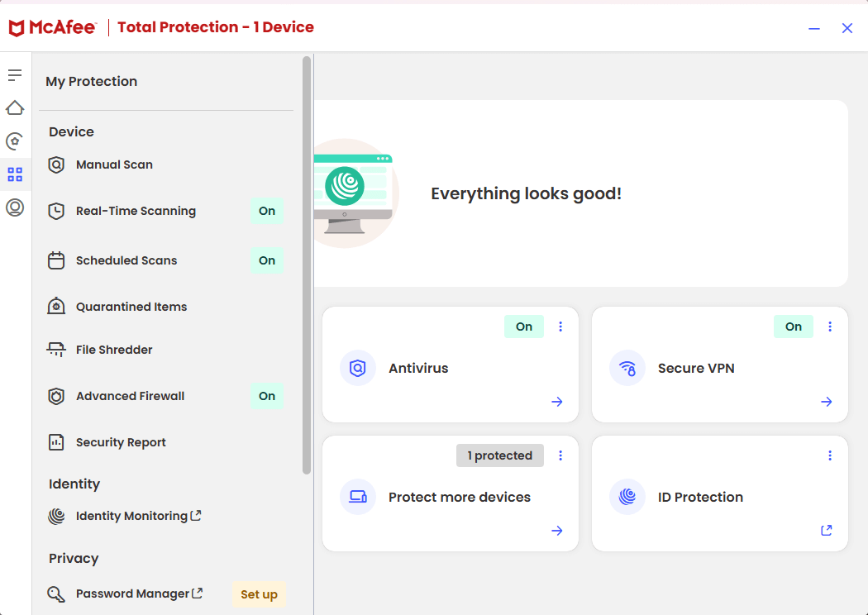868x615 pixels.
Task: Click the 1 protected badge
Action: pos(499,455)
